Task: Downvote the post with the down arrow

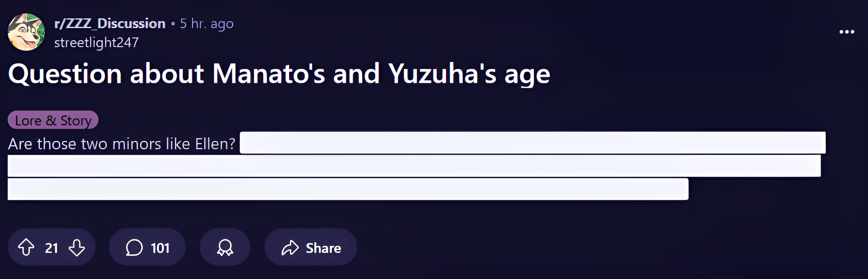Action: click(77, 247)
